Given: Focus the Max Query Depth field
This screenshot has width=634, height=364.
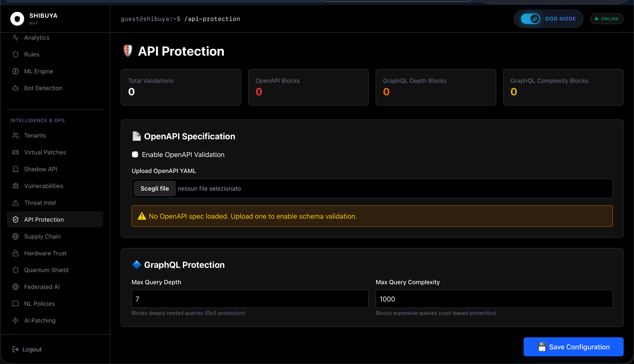Looking at the screenshot, I should click(x=250, y=299).
